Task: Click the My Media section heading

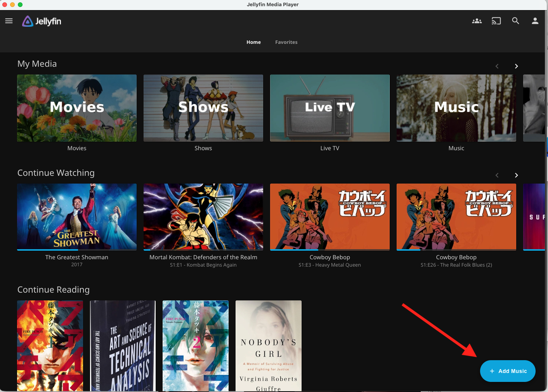Action: (37, 64)
